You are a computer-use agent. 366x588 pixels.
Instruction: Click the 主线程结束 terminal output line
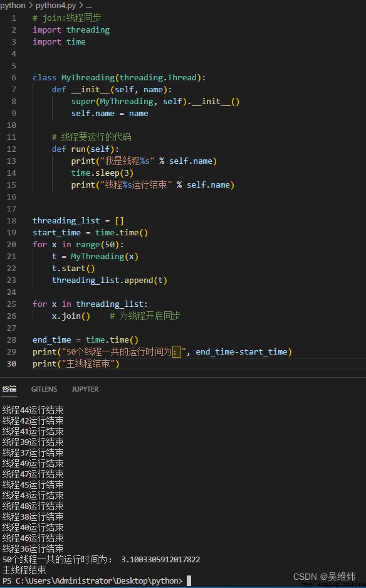24,570
